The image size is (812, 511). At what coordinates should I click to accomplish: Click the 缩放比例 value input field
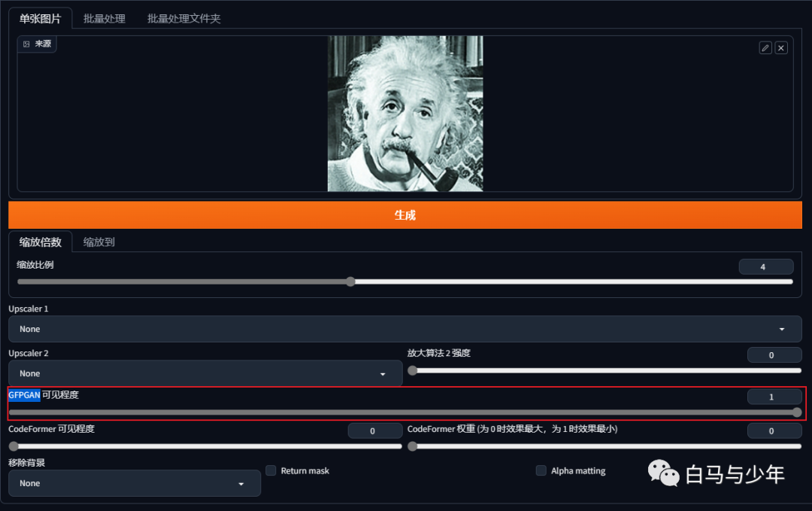[x=765, y=266]
